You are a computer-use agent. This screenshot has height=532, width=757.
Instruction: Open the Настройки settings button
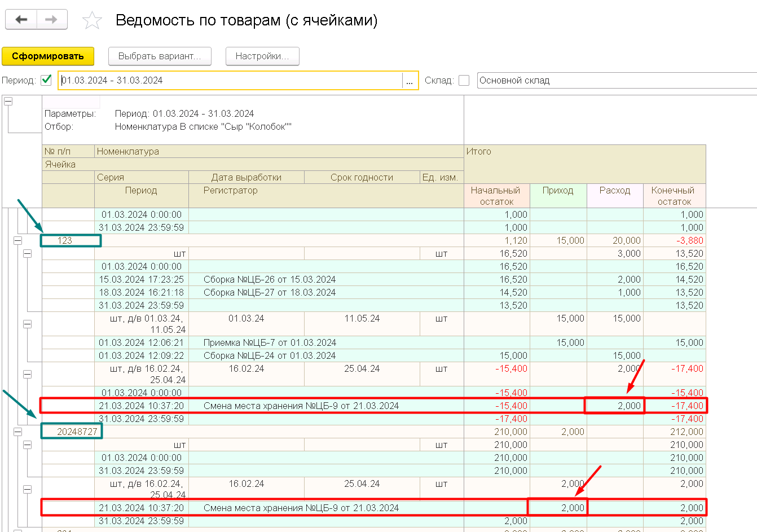point(262,56)
